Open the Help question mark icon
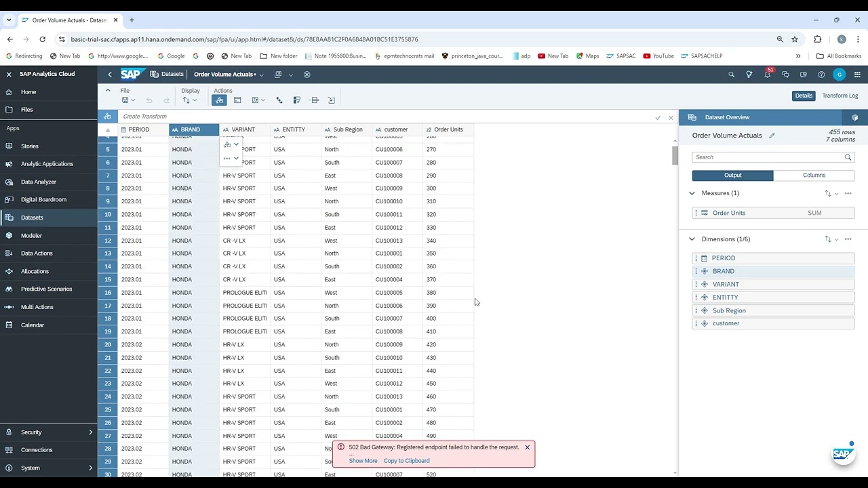The height and width of the screenshot is (488, 868). (x=821, y=75)
